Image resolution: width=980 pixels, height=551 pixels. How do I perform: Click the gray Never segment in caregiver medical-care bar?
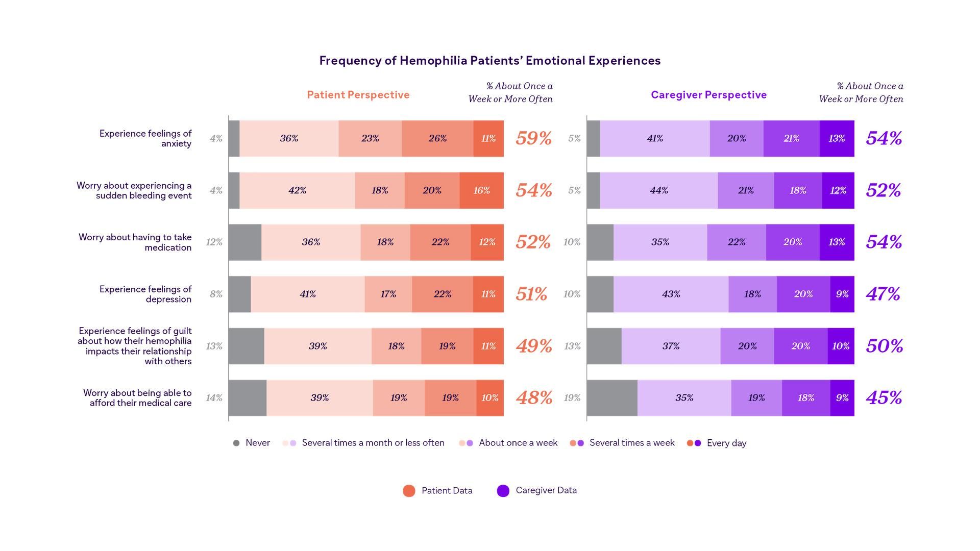point(612,398)
